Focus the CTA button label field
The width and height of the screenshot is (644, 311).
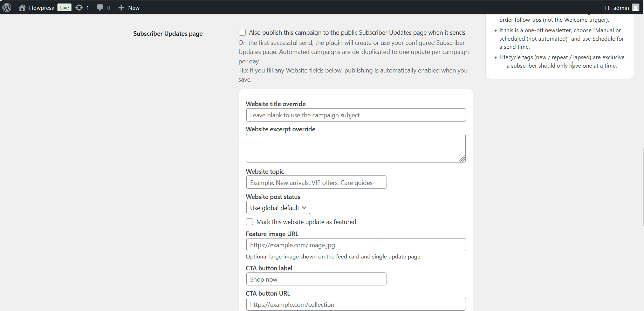(x=316, y=279)
